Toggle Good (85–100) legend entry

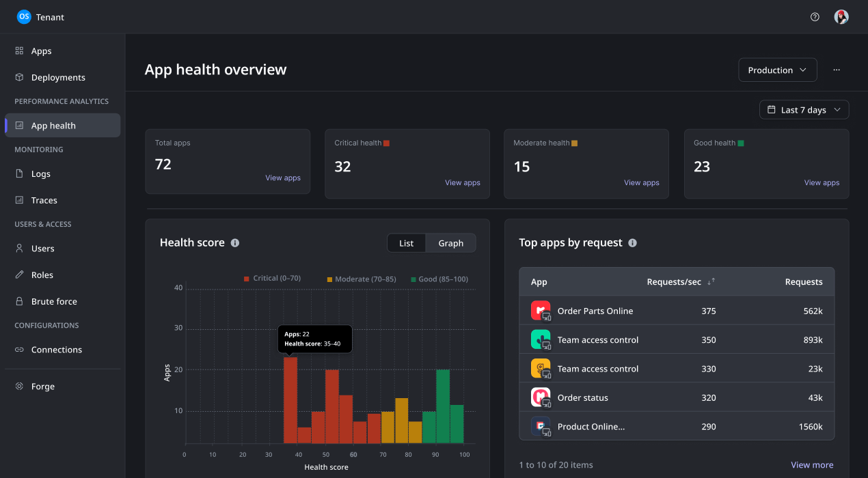pos(439,279)
